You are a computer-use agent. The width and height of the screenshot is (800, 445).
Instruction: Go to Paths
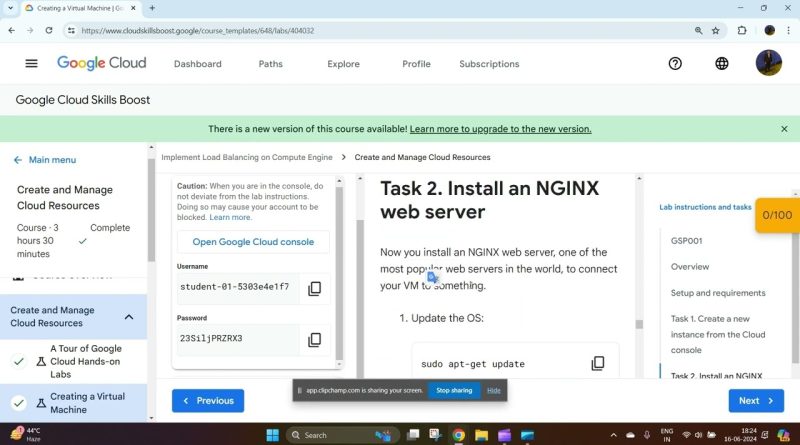click(270, 64)
